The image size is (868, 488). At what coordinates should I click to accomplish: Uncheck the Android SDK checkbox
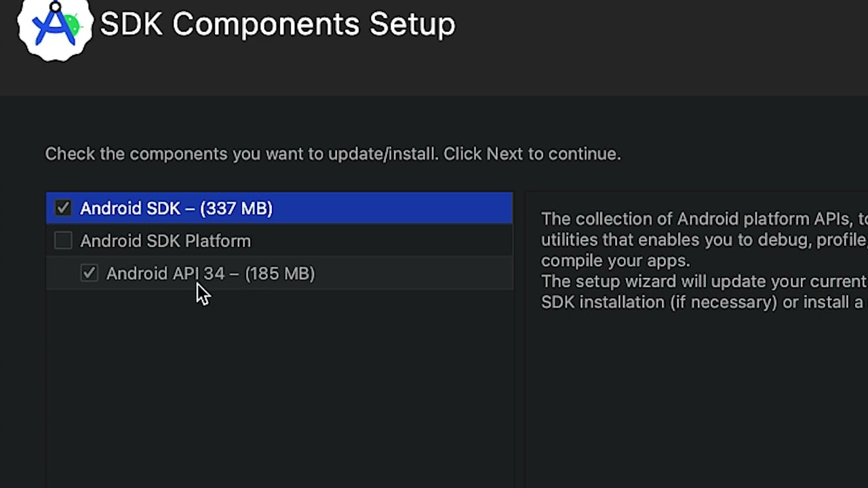(x=63, y=208)
